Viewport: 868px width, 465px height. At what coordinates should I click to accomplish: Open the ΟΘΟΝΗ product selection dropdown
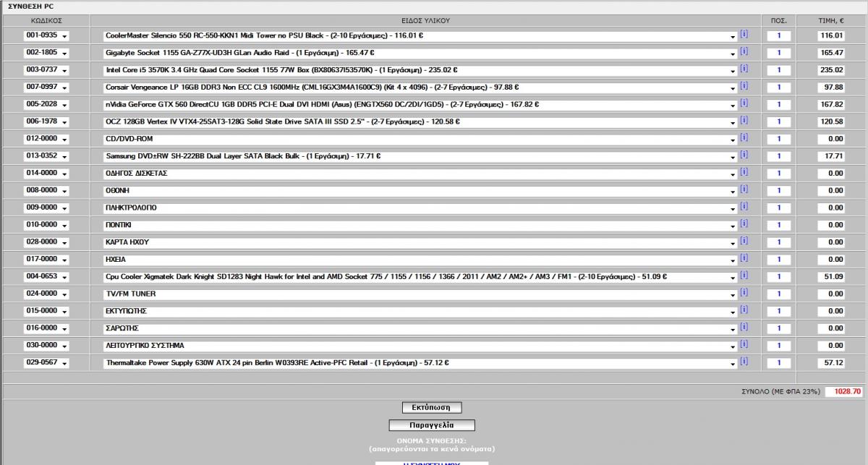[x=420, y=191]
